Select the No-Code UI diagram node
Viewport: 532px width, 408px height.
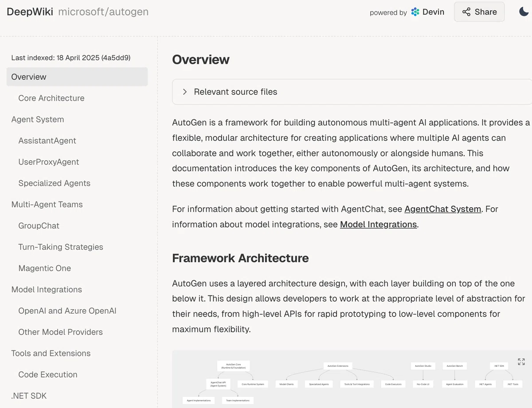(x=423, y=384)
